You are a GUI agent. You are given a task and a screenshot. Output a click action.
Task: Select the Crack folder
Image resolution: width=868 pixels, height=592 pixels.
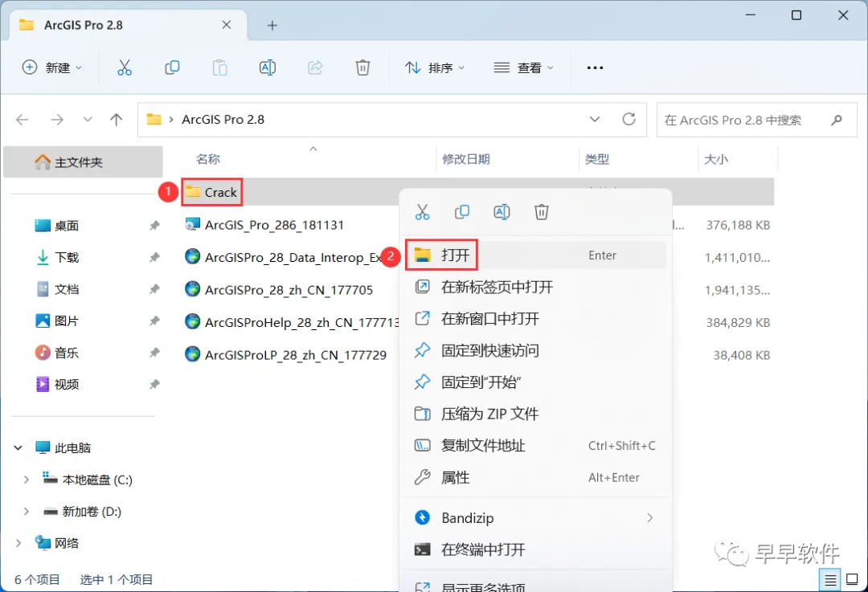coord(211,192)
